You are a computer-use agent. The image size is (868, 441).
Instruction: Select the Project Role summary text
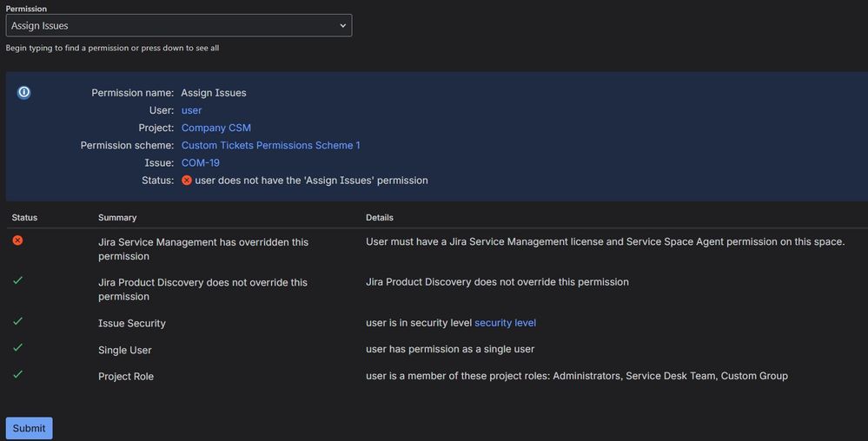pos(126,376)
